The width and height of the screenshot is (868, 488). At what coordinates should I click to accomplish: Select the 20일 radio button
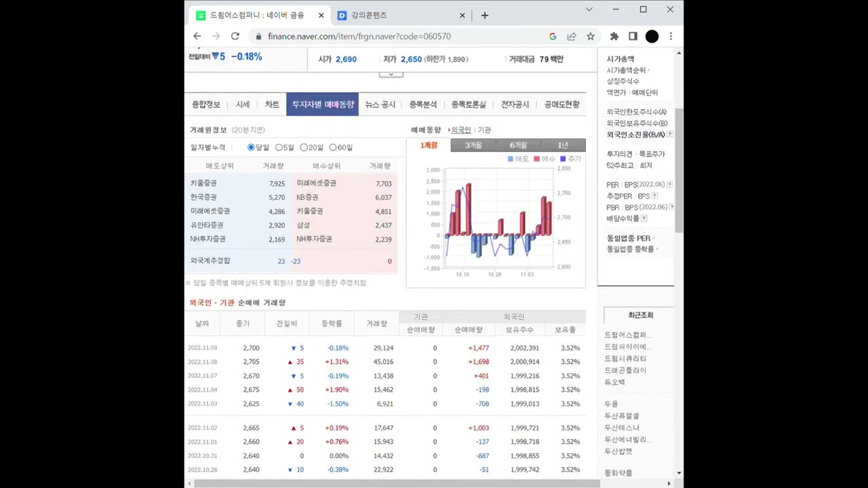304,147
